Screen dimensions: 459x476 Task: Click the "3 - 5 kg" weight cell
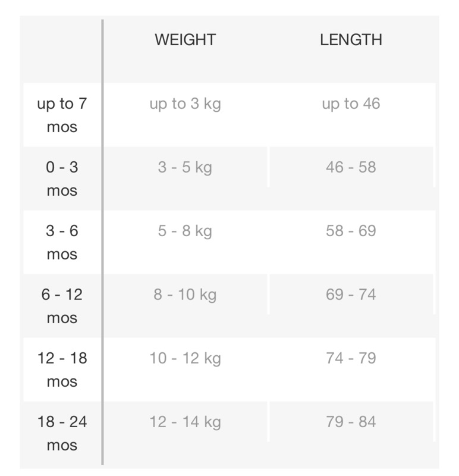coord(185,167)
